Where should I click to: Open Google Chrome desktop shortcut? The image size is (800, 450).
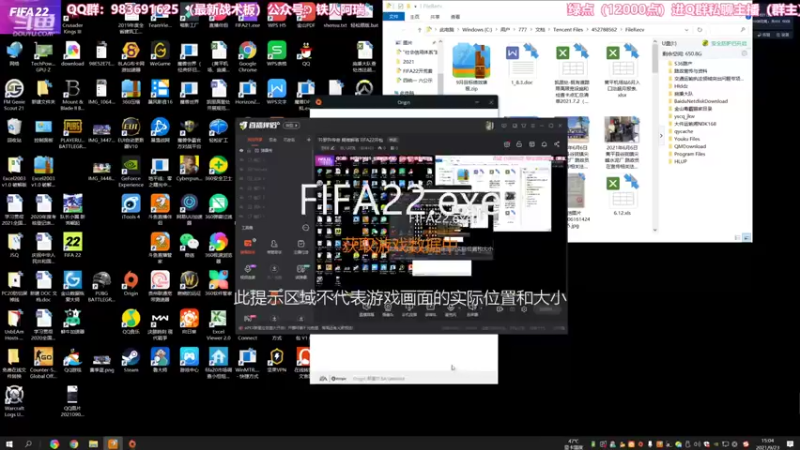pyautogui.click(x=247, y=55)
